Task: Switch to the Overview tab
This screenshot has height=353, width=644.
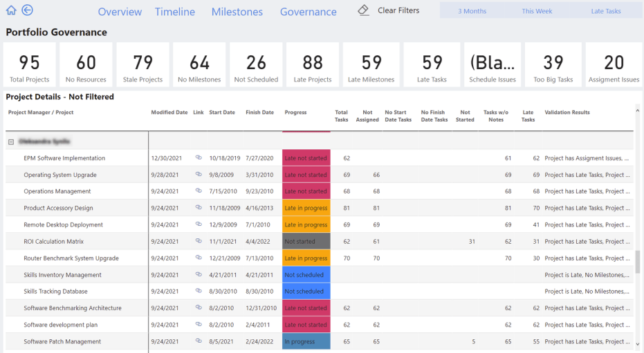Action: pyautogui.click(x=120, y=12)
